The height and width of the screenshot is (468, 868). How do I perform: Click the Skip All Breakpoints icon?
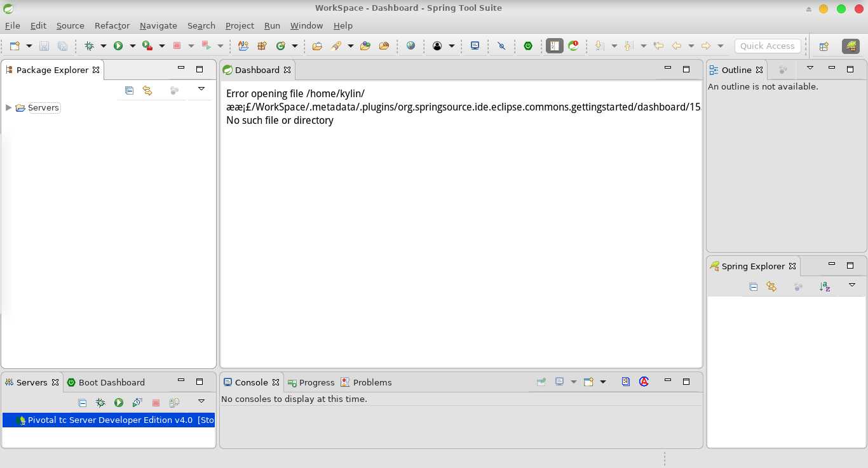pos(501,46)
